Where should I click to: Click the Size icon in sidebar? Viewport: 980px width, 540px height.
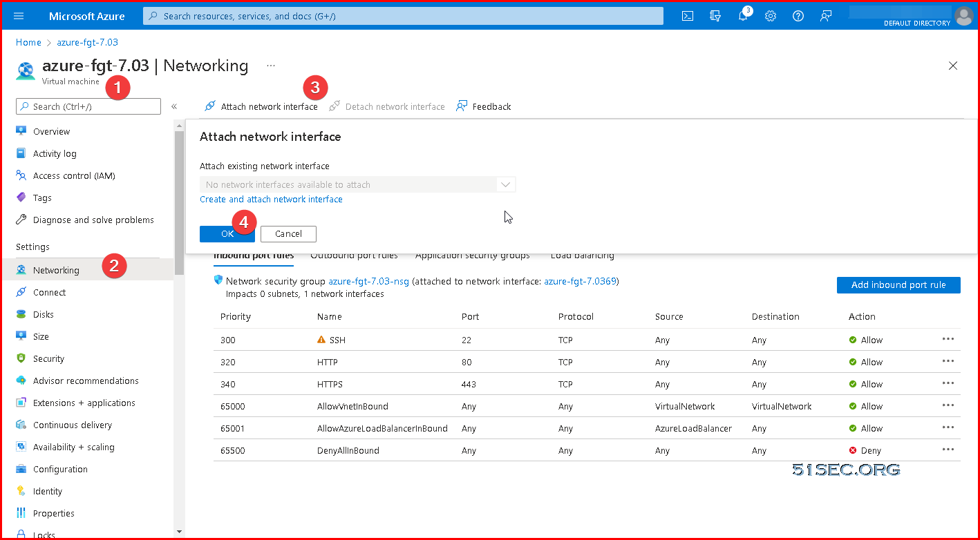[x=21, y=336]
